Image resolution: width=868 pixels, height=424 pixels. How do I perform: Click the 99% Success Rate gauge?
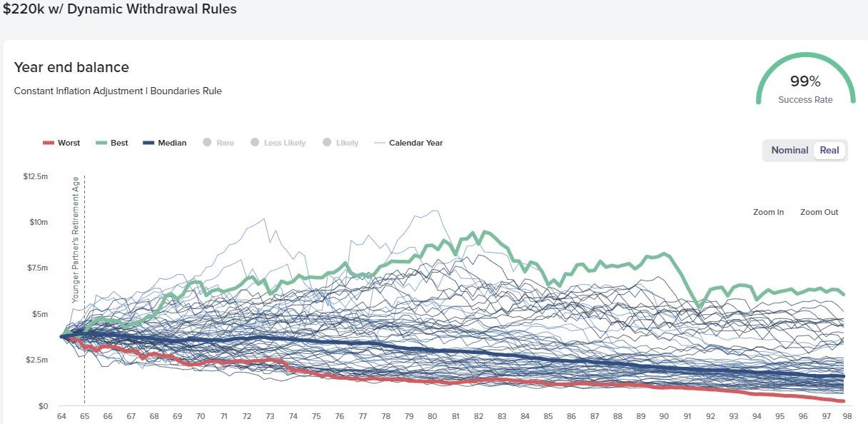805,82
